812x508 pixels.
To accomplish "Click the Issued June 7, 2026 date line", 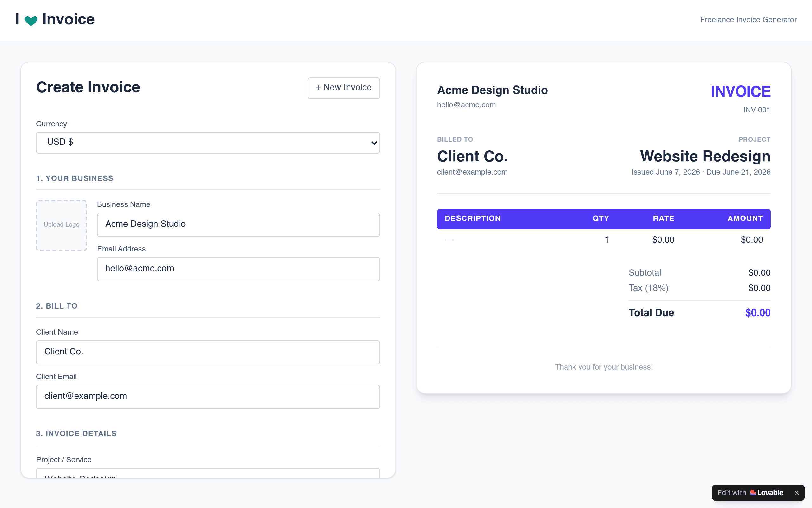I will click(701, 172).
